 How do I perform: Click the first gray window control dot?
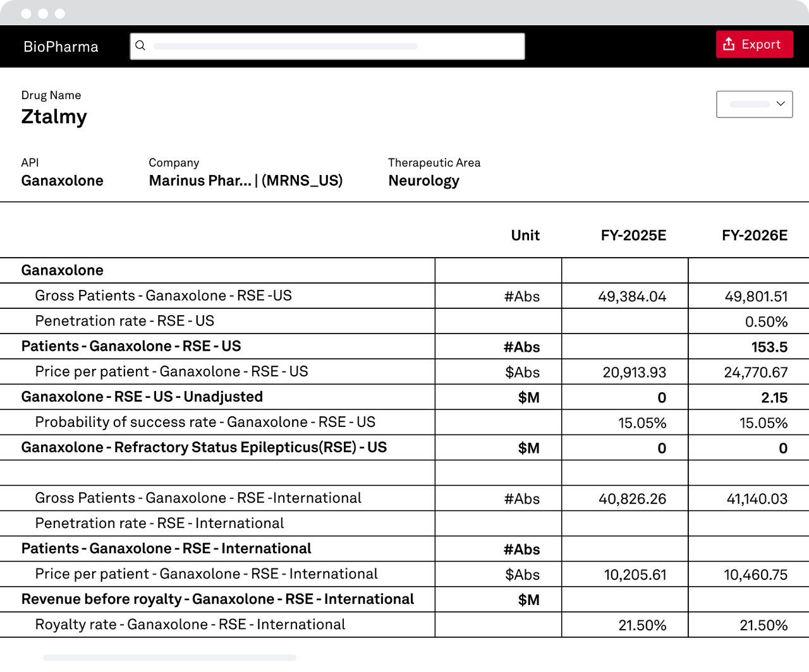coord(26,13)
